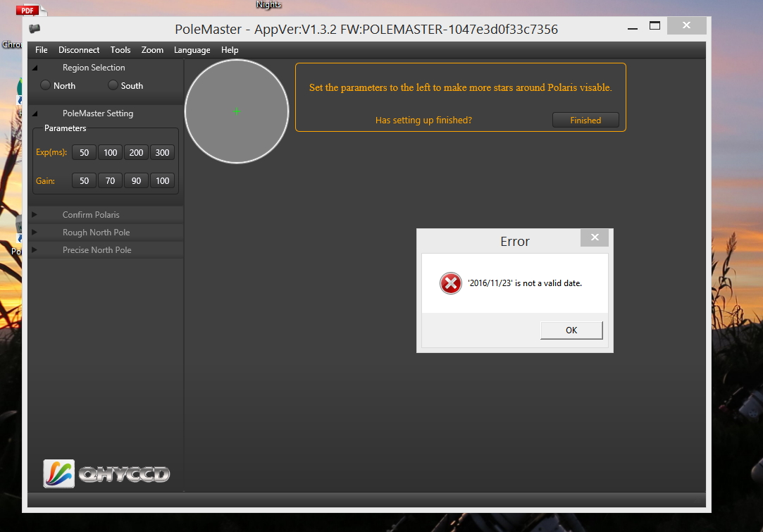
Task: Click the red error icon in the dialog
Action: click(451, 283)
